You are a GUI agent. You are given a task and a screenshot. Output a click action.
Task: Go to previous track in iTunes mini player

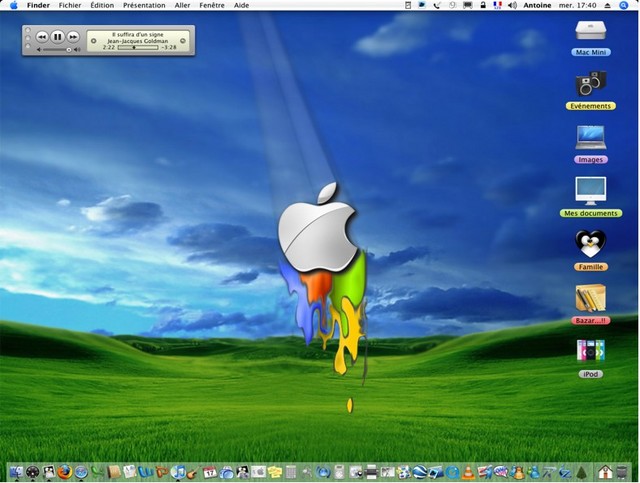point(42,36)
